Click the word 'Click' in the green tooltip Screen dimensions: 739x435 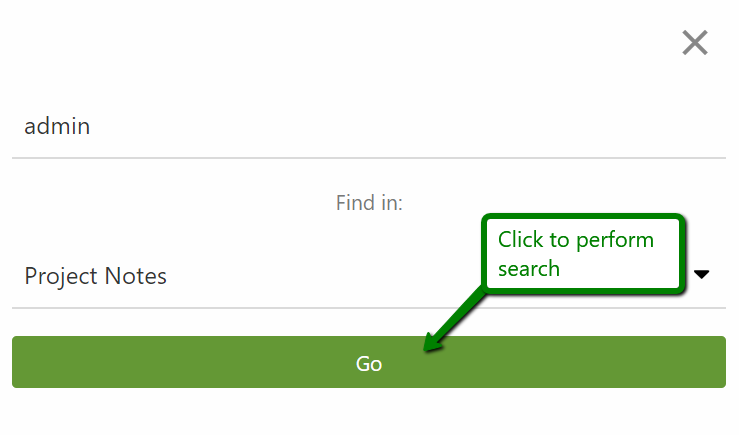tap(521, 240)
